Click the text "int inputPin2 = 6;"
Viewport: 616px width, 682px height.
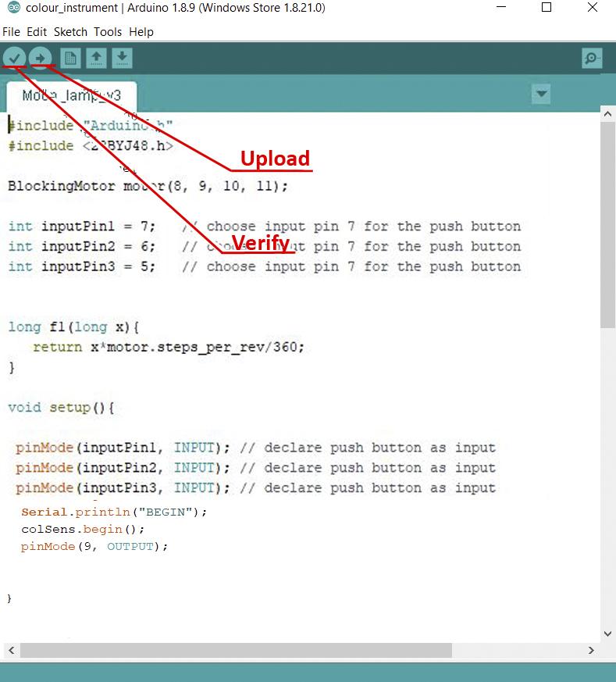click(82, 246)
